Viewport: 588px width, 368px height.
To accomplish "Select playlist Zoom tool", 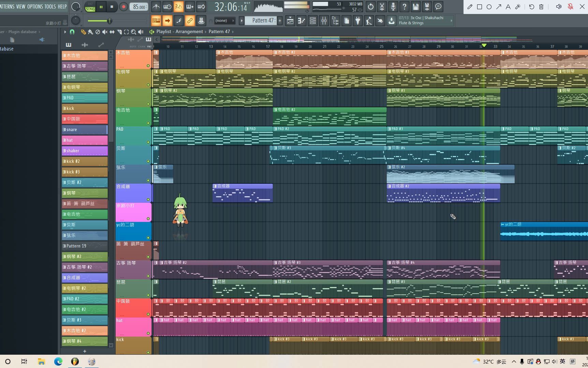I will point(133,32).
